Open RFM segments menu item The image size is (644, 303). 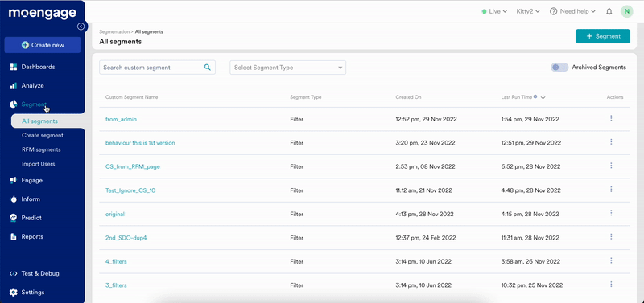click(41, 149)
